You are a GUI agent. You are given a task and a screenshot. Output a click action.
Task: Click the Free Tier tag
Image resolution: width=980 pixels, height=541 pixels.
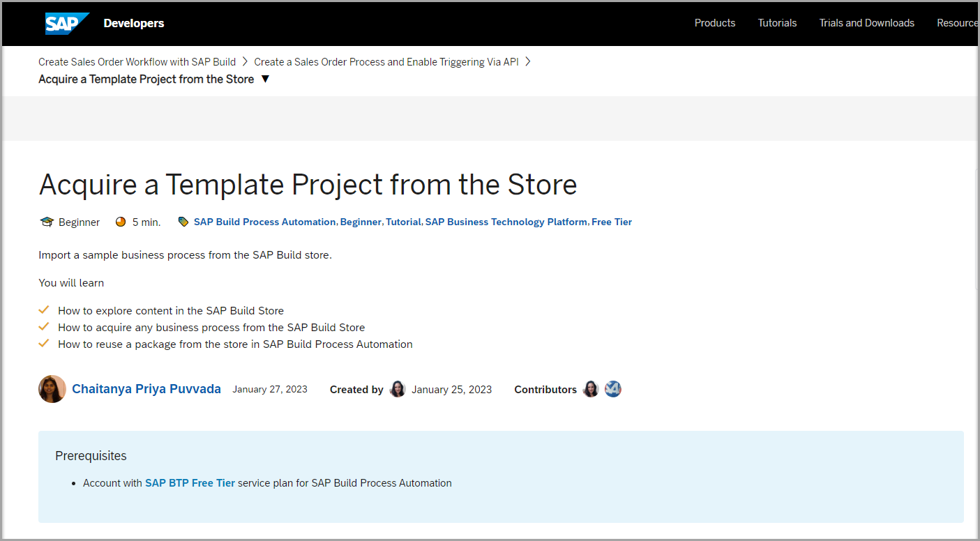[612, 222]
